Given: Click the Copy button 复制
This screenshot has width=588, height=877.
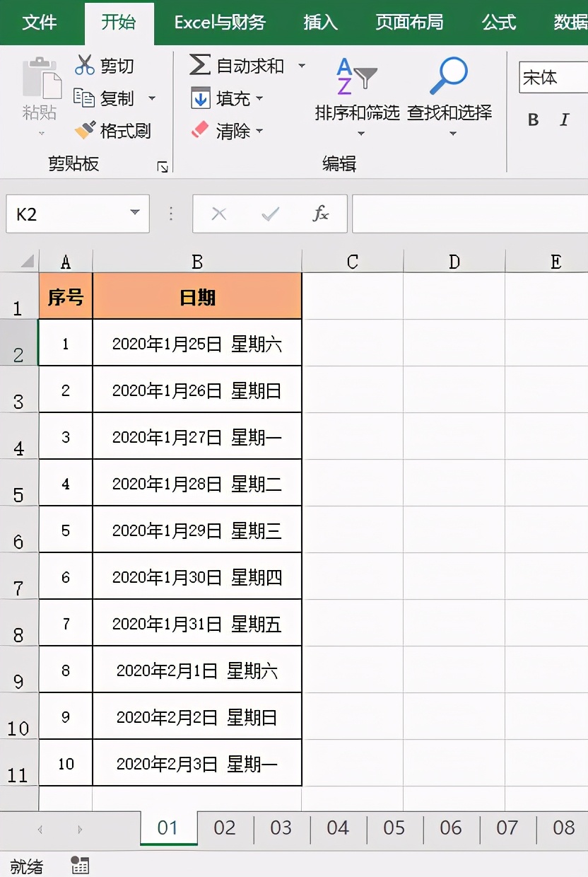Looking at the screenshot, I should [105, 98].
